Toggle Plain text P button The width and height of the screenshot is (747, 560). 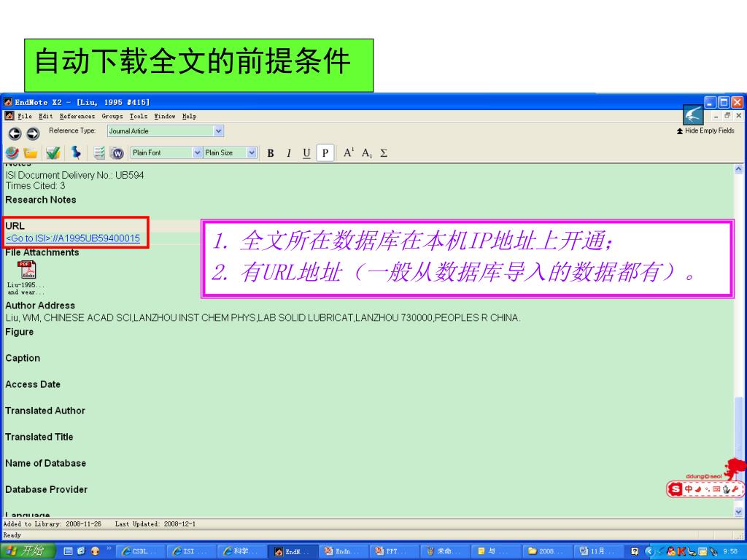[x=325, y=153]
